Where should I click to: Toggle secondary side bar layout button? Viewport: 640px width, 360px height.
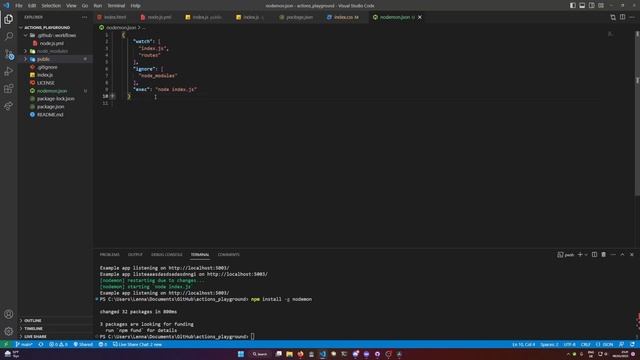pyautogui.click(x=591, y=6)
